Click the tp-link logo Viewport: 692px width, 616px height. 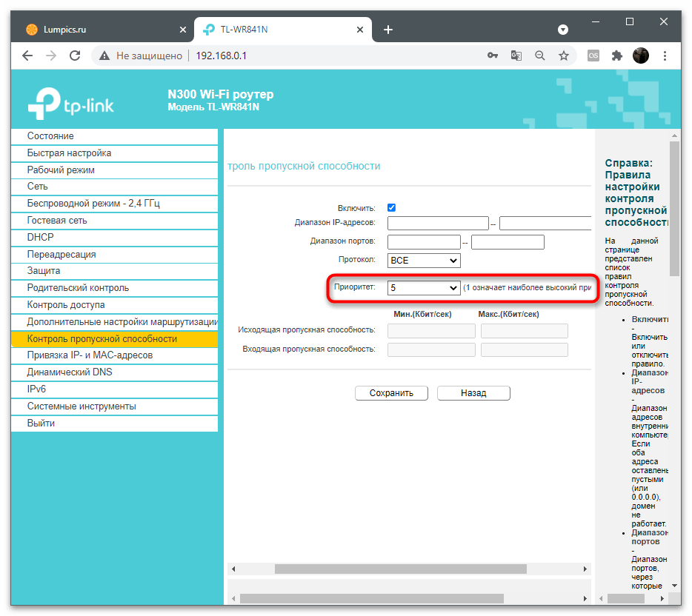pyautogui.click(x=71, y=104)
